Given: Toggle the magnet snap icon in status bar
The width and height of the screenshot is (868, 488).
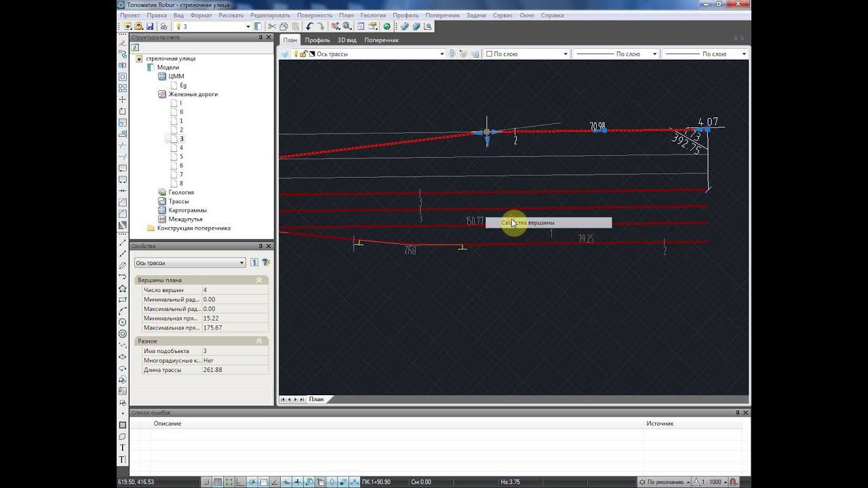Looking at the screenshot, I should click(734, 482).
